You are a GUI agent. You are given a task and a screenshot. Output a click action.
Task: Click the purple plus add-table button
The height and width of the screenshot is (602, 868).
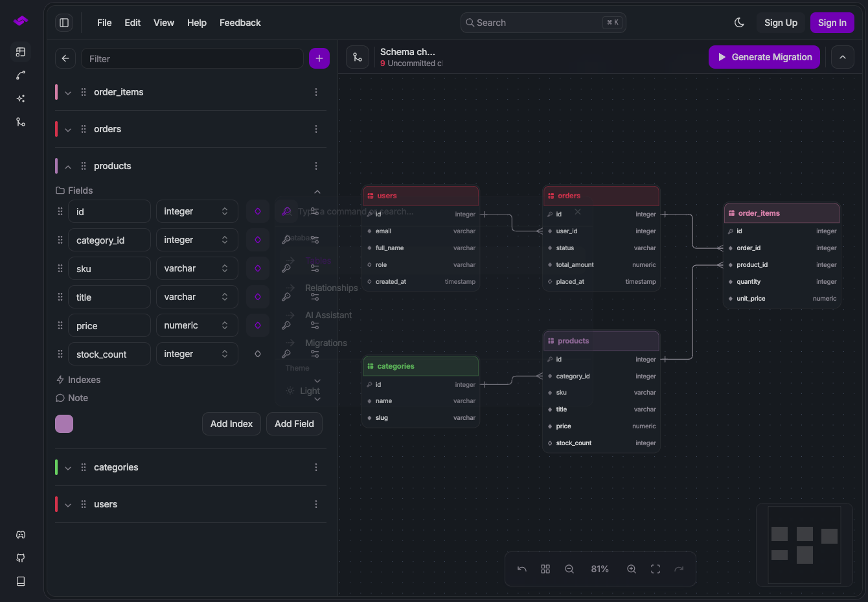319,58
